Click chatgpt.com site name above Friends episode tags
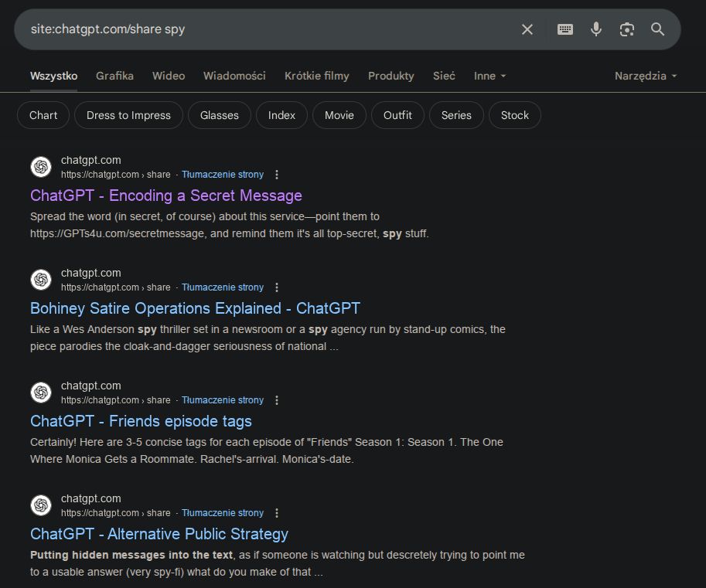 point(91,386)
